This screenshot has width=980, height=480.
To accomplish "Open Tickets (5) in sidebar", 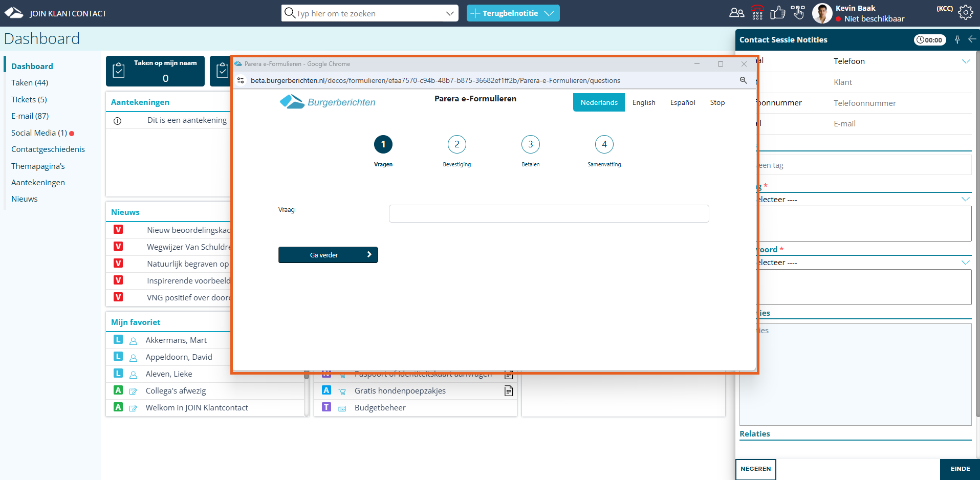I will (29, 99).
